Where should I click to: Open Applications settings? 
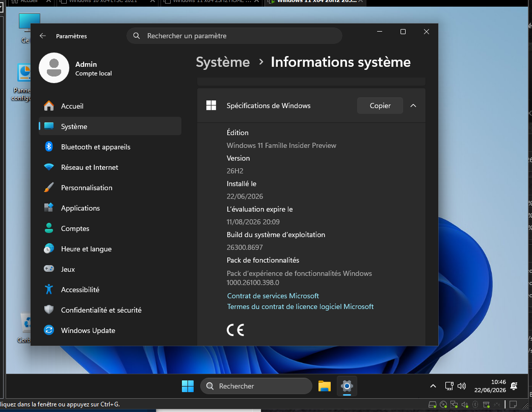click(x=110, y=208)
